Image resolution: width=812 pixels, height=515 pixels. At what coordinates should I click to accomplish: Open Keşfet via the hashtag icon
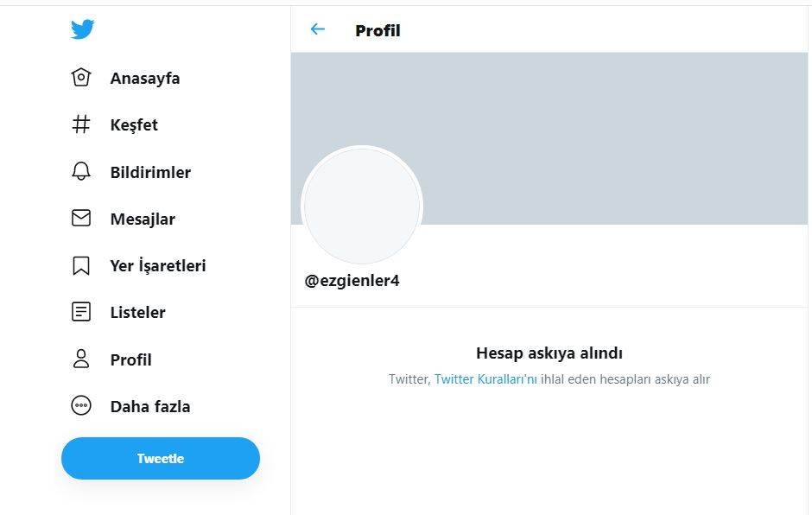click(81, 124)
